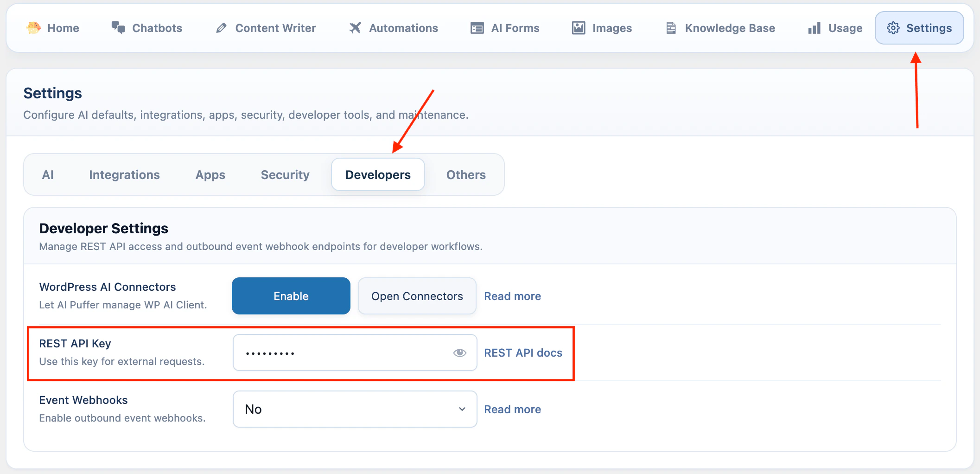Click the 'Event Webhooks' label
980x474 pixels.
(x=83, y=400)
